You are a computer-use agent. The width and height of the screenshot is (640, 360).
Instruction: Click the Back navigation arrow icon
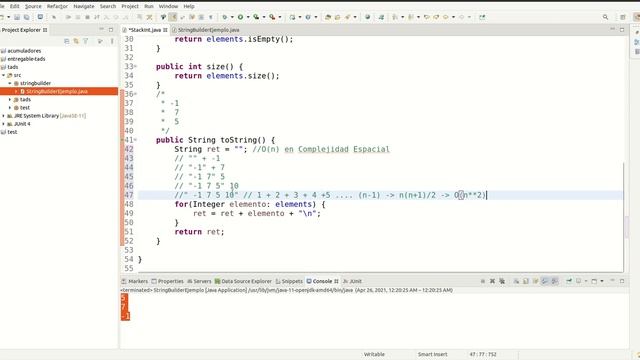446,17
